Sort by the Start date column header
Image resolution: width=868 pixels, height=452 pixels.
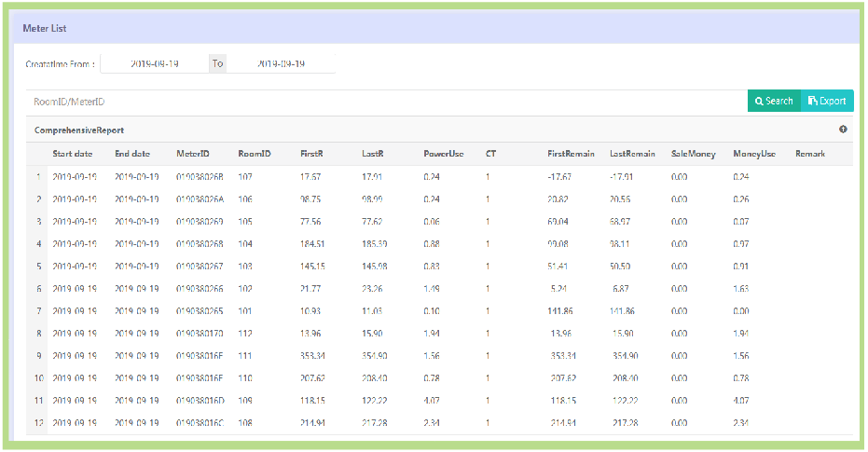coord(73,154)
